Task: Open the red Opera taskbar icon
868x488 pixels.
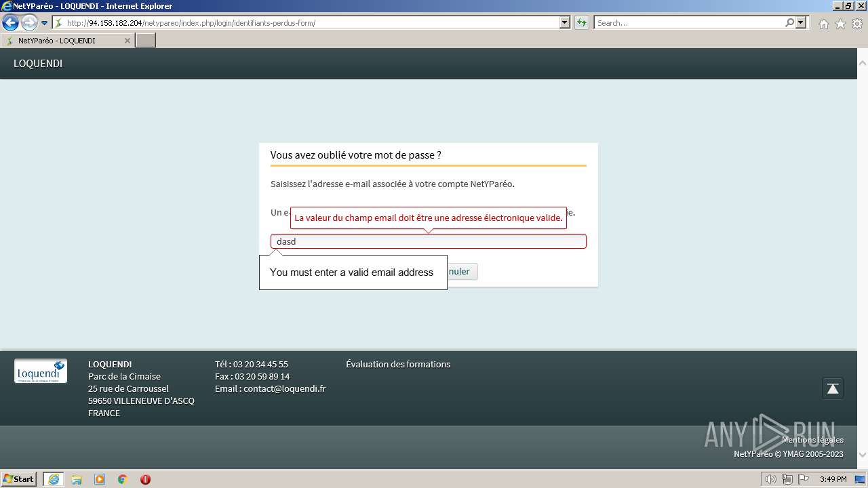Action: [145, 479]
